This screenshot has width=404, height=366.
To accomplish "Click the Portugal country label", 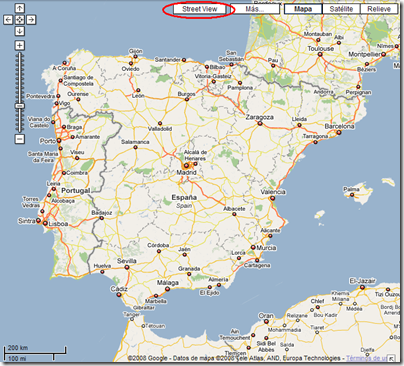I will point(76,191).
